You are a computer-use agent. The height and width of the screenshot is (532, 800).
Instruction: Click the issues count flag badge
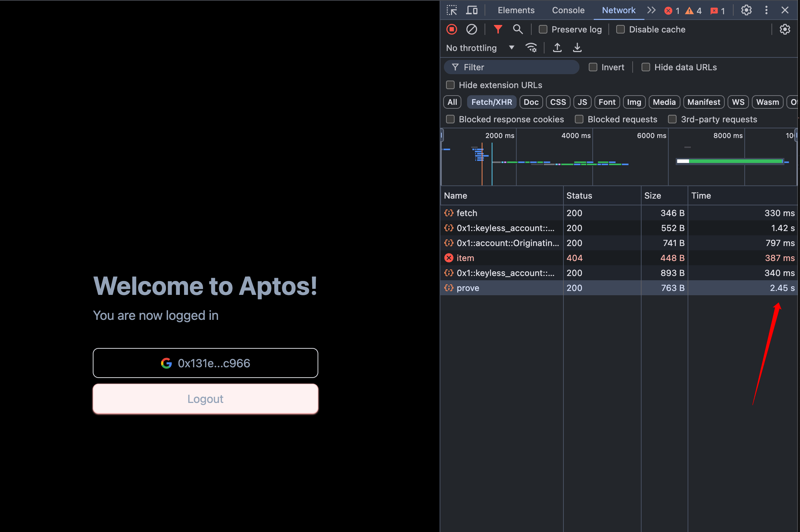pyautogui.click(x=718, y=11)
